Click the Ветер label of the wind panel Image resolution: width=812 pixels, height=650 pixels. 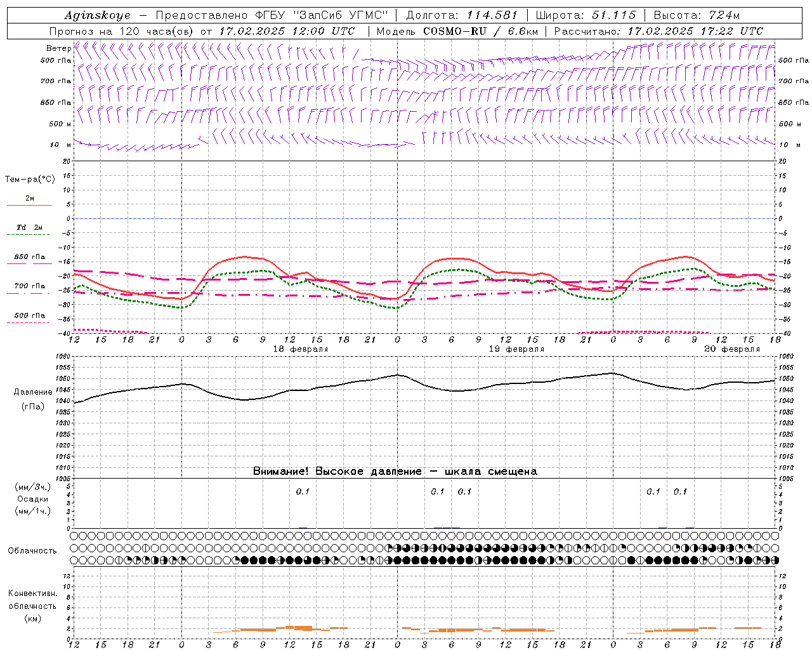pos(59,48)
